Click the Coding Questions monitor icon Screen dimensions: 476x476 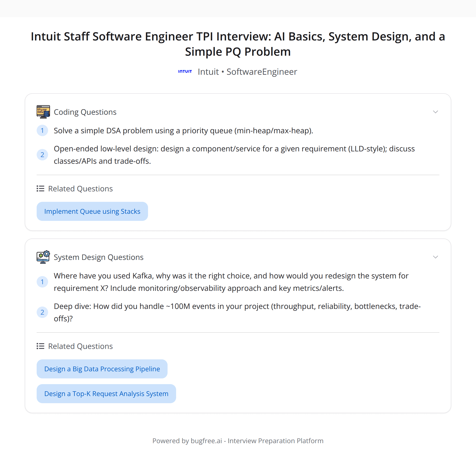click(43, 112)
